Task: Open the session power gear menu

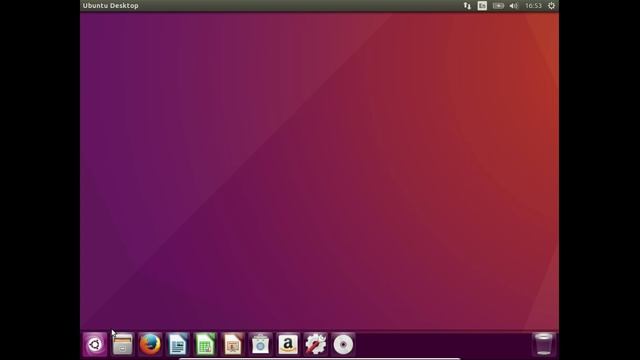Action: [551, 6]
